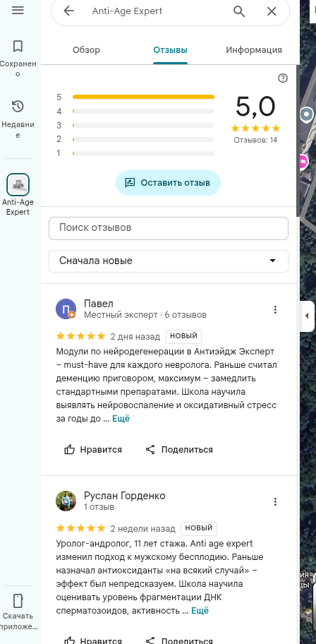Open Павел reviewer name link

99,304
